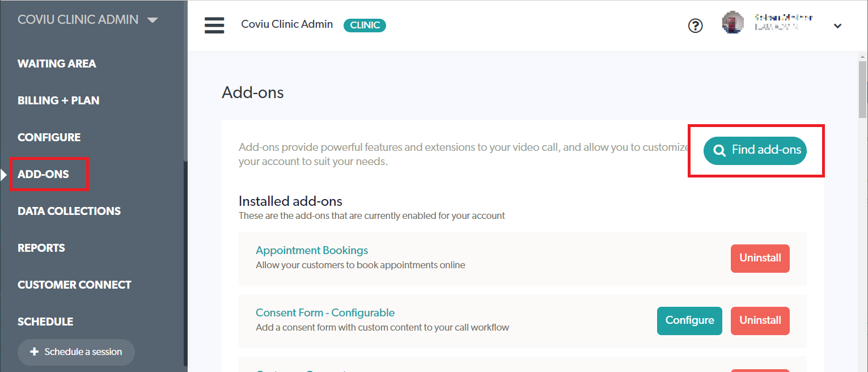Click the Add-ons page heading
This screenshot has height=372, width=868.
(x=253, y=92)
